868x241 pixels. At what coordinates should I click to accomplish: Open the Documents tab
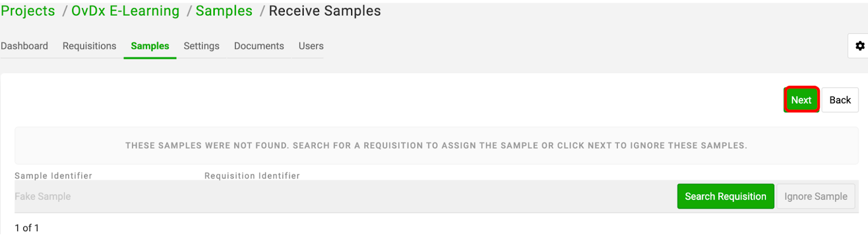point(259,46)
